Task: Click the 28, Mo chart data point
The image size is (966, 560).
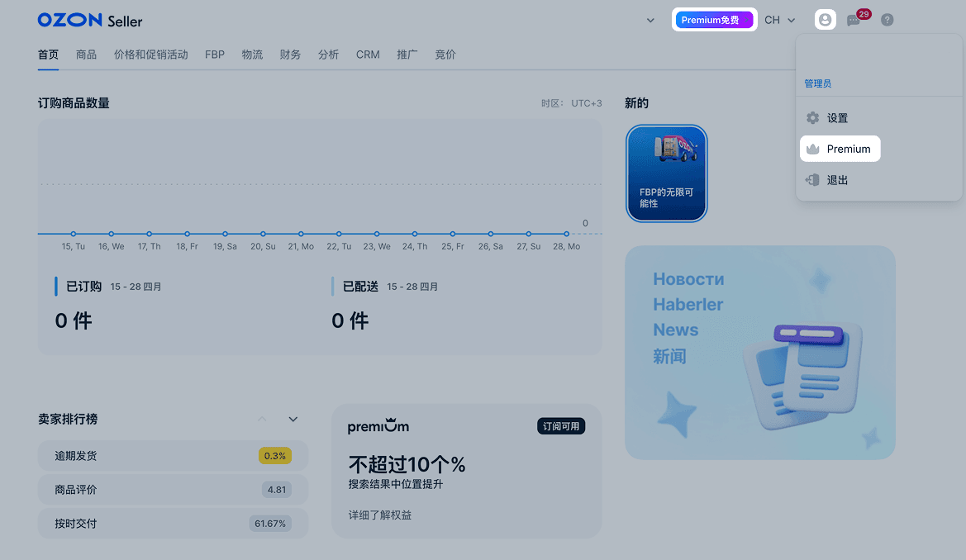Action: 566,234
